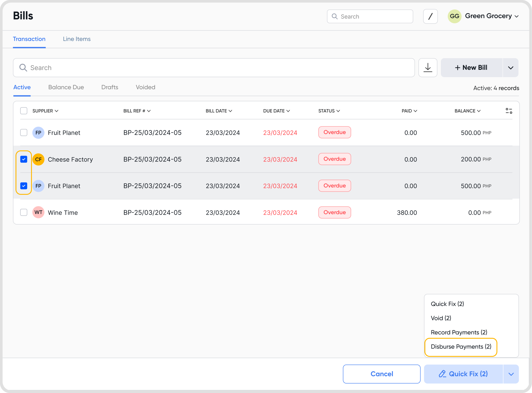
Task: Sort by the Bill Date column
Action: 219,111
